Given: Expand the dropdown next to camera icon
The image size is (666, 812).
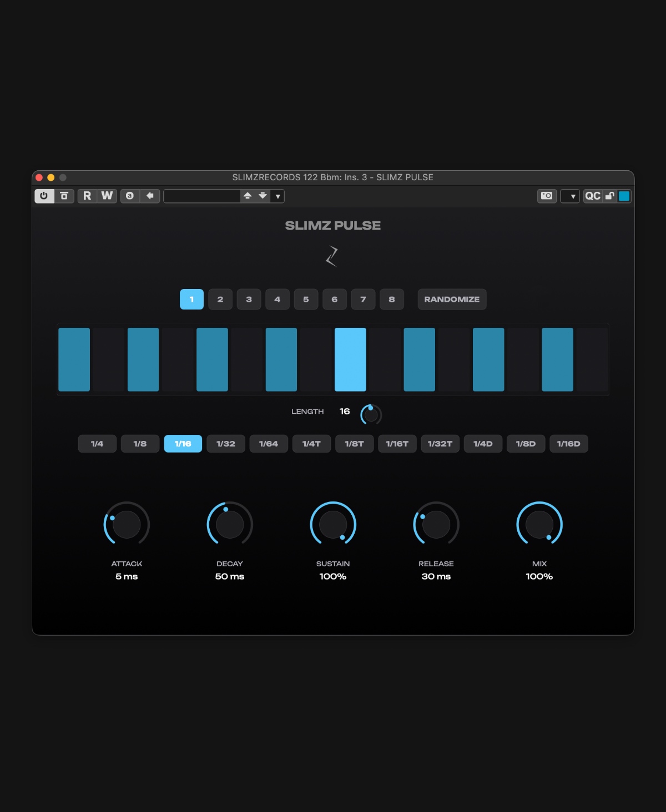Looking at the screenshot, I should click(570, 196).
